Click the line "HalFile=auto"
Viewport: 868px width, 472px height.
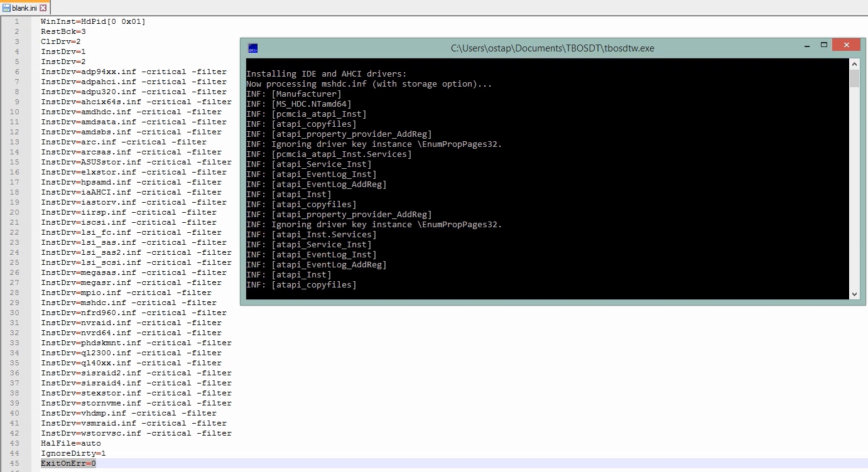[71, 443]
